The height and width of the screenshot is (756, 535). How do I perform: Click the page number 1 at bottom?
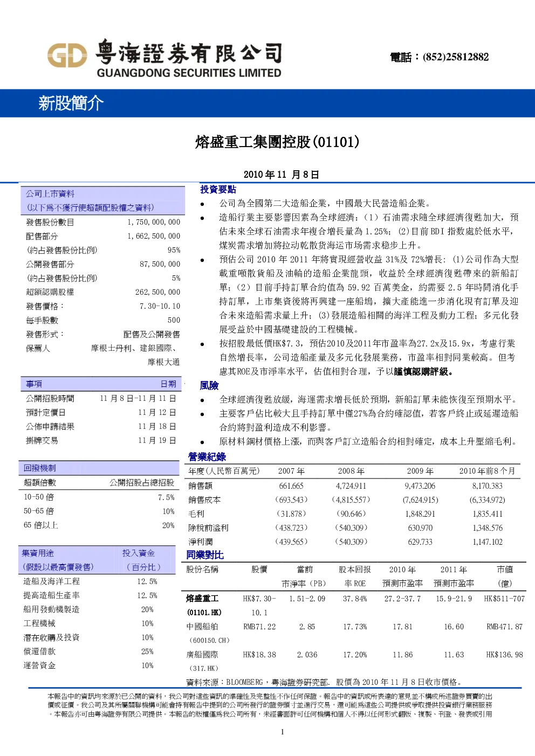point(282,732)
